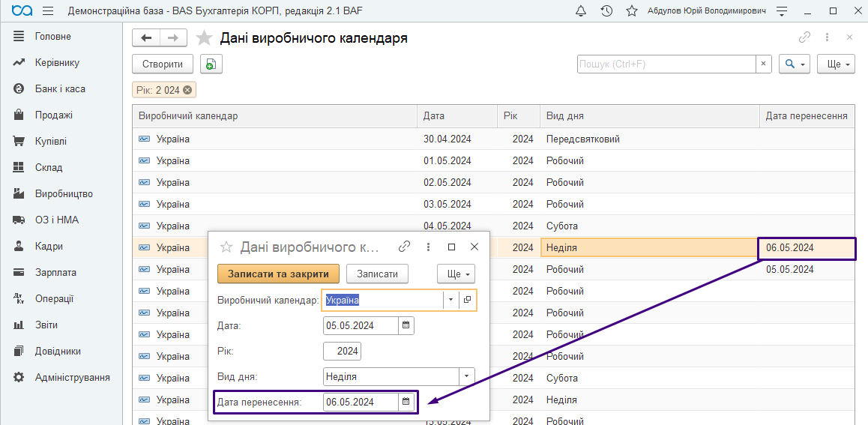Close the Дані виробничого календаря dialog
This screenshot has width=868, height=425.
(474, 247)
